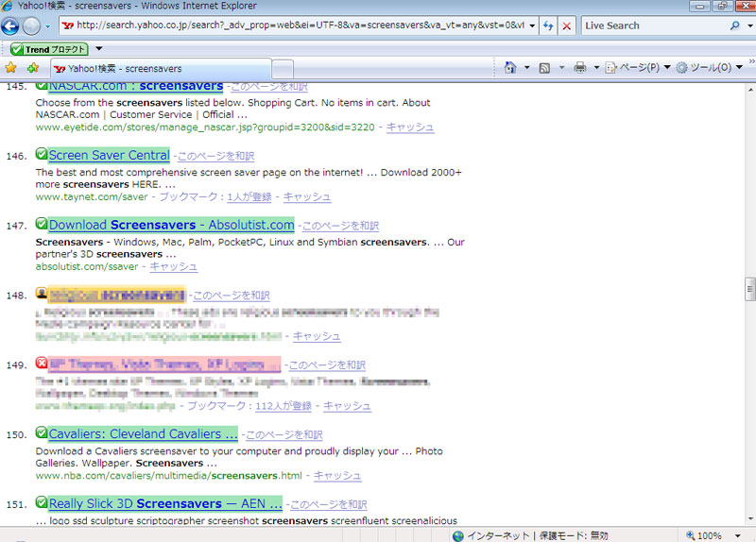
Task: Click the red danger icon on result 149
Action: click(x=42, y=363)
